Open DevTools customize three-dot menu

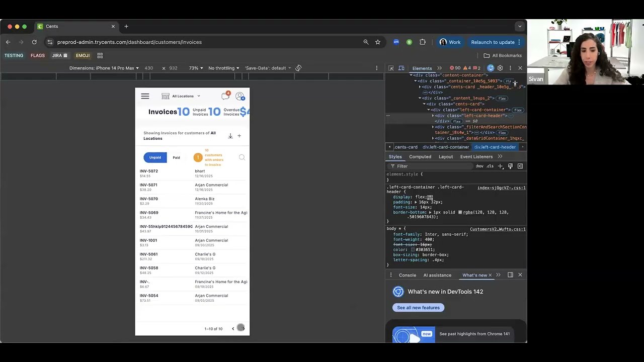click(510, 68)
